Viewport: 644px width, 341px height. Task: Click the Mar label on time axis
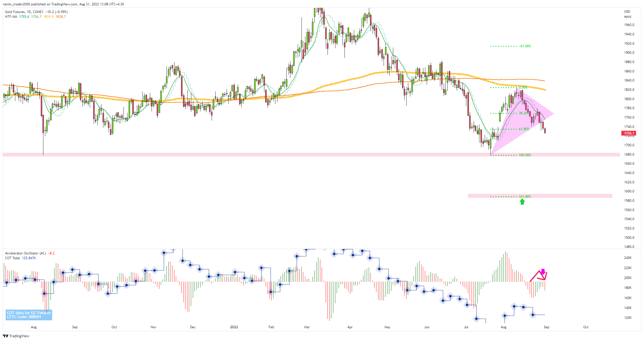(x=307, y=327)
